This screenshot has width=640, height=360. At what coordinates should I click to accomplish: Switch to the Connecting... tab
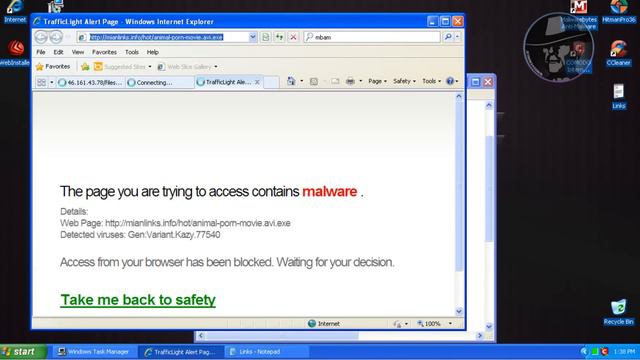click(159, 82)
